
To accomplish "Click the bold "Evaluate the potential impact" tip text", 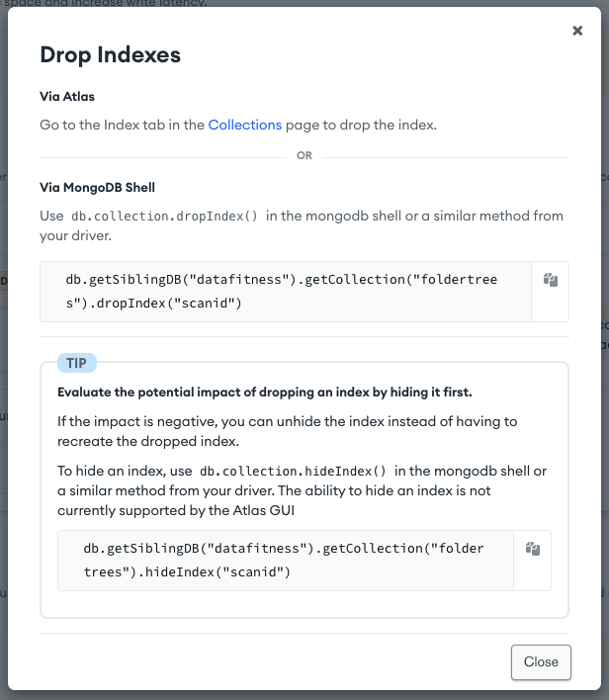I will coord(264,391).
